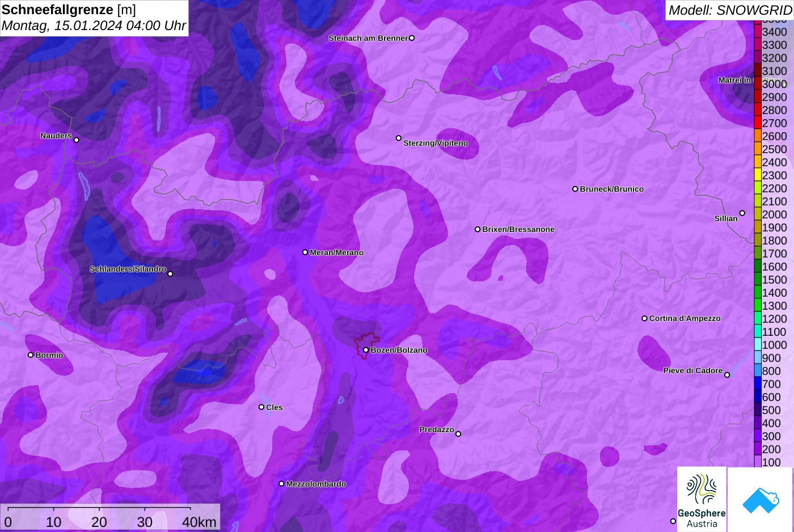
Task: Click the Predazzo marker dot
Action: 458,434
